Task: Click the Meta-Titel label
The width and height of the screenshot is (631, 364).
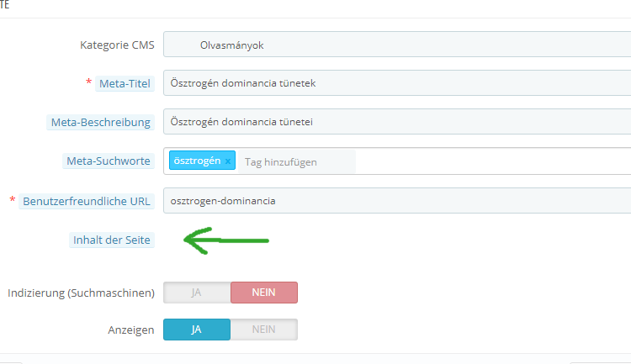Action: (125, 83)
